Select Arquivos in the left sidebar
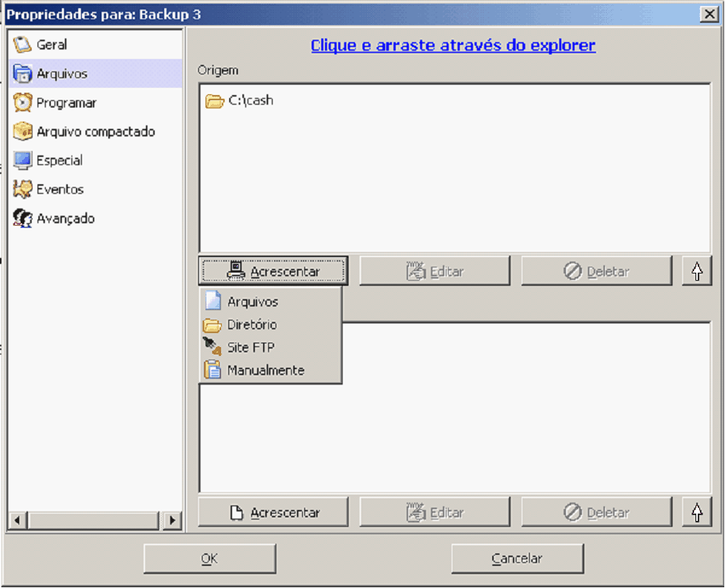Viewport: 725px width, 588px height. (x=61, y=74)
